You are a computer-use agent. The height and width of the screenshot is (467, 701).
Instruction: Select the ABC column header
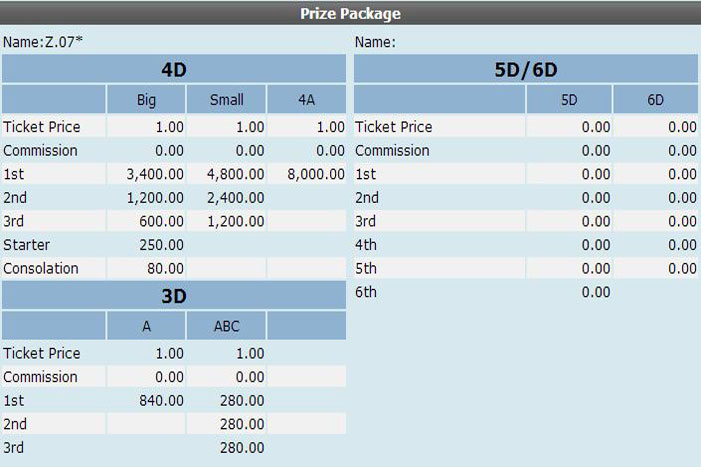pyautogui.click(x=226, y=326)
